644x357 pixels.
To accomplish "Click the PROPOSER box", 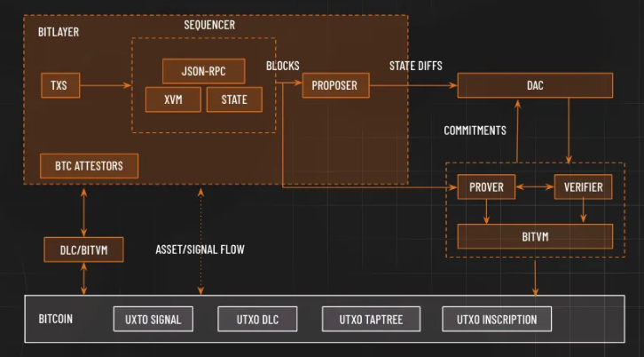I will (335, 86).
